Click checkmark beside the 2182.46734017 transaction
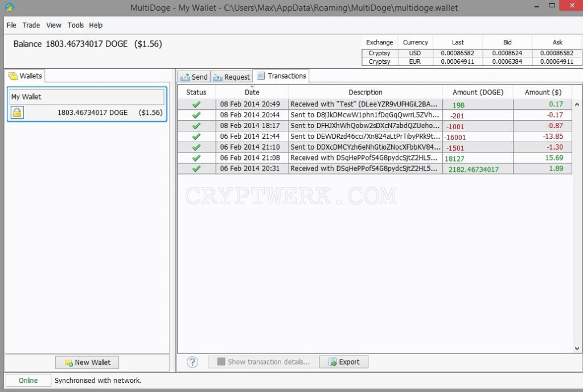583x392 pixels. point(196,169)
